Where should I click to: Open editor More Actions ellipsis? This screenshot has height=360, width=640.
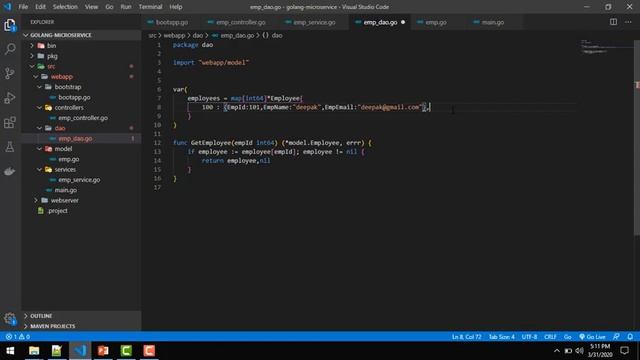click(628, 22)
